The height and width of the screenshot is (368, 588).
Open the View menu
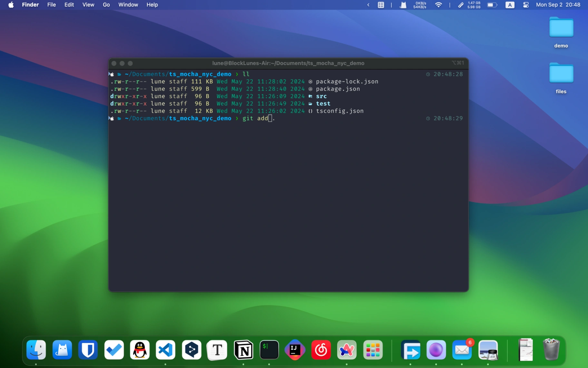pos(88,5)
